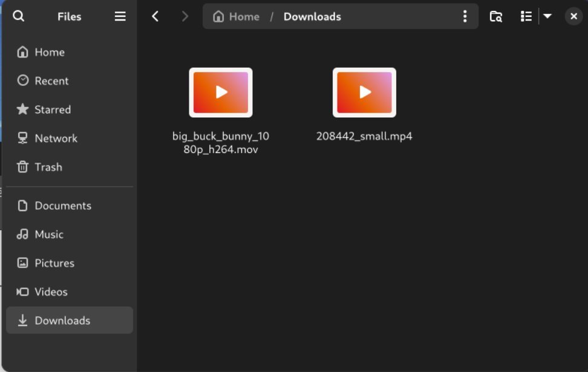
Task: Open Pictures in the sidebar
Action: coord(70,263)
